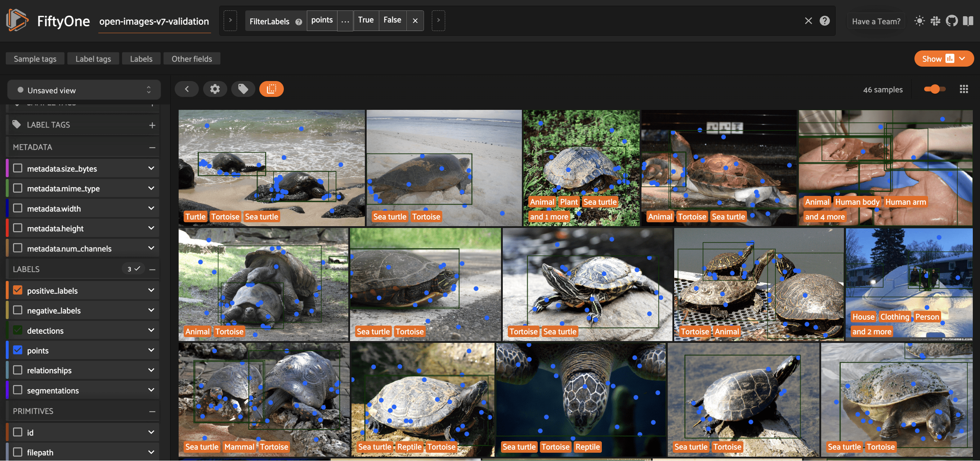This screenshot has height=461, width=980.
Task: Open the Unsaved view dropdown
Action: click(x=84, y=90)
